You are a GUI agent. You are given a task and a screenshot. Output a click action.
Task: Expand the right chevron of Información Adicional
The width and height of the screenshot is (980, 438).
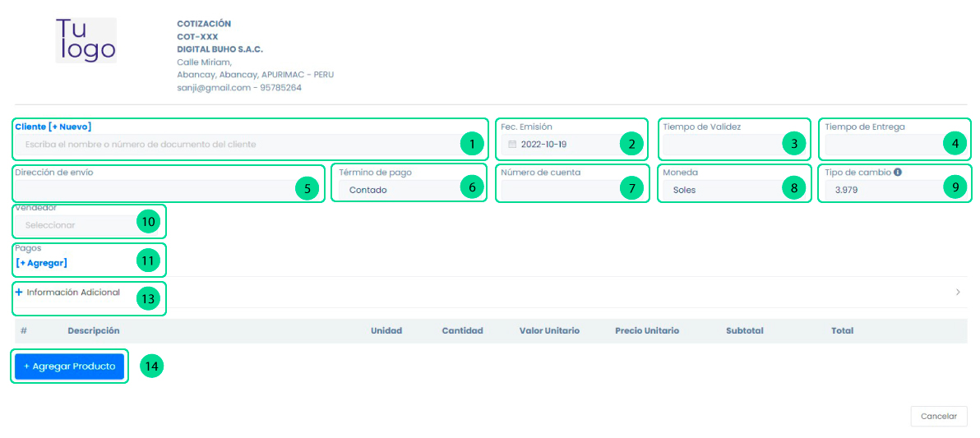click(958, 292)
